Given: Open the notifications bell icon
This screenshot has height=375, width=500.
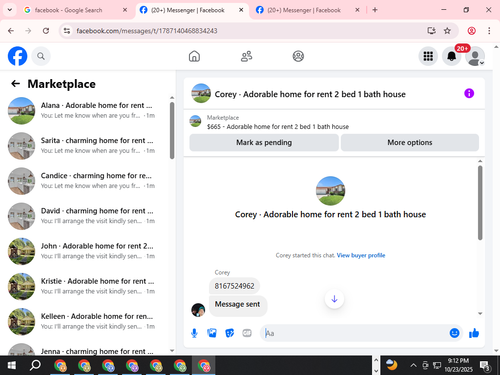Looking at the screenshot, I should coord(451,56).
